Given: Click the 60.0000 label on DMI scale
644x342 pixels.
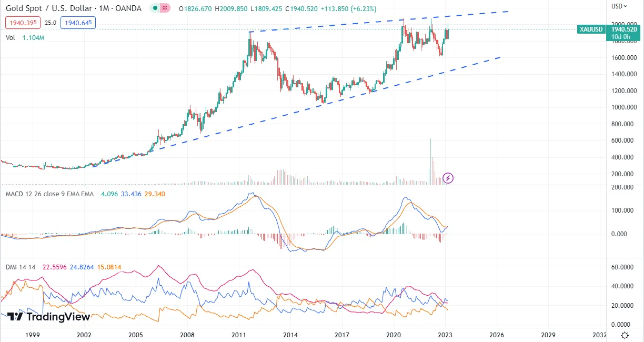Looking at the screenshot, I should click(x=623, y=267).
